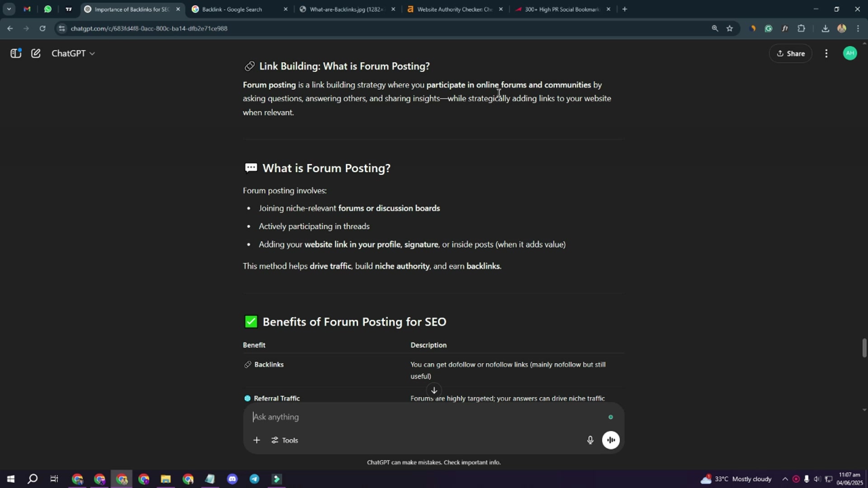
Task: Open the Notepad app on taskbar
Action: [210, 479]
